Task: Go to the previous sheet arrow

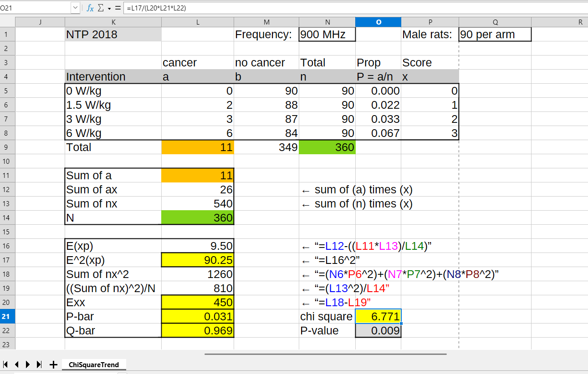Action: coord(17,364)
